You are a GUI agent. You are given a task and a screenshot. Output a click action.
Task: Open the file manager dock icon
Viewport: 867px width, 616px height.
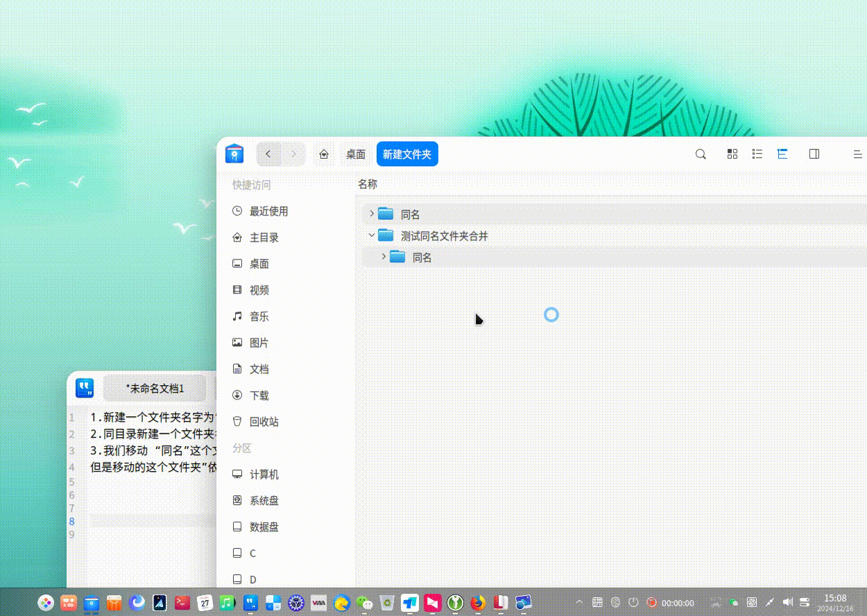click(x=92, y=603)
